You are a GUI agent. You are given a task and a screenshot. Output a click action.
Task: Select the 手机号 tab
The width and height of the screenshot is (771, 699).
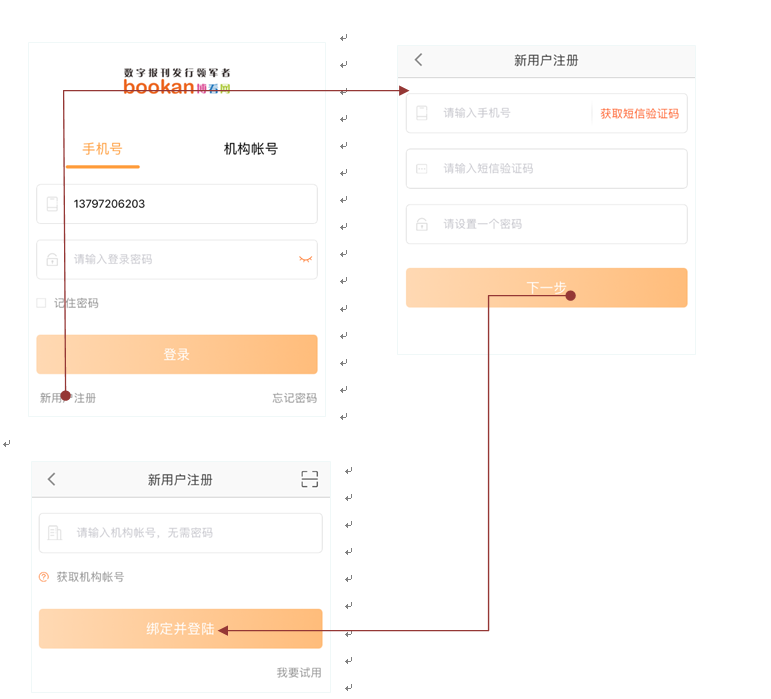(102, 149)
